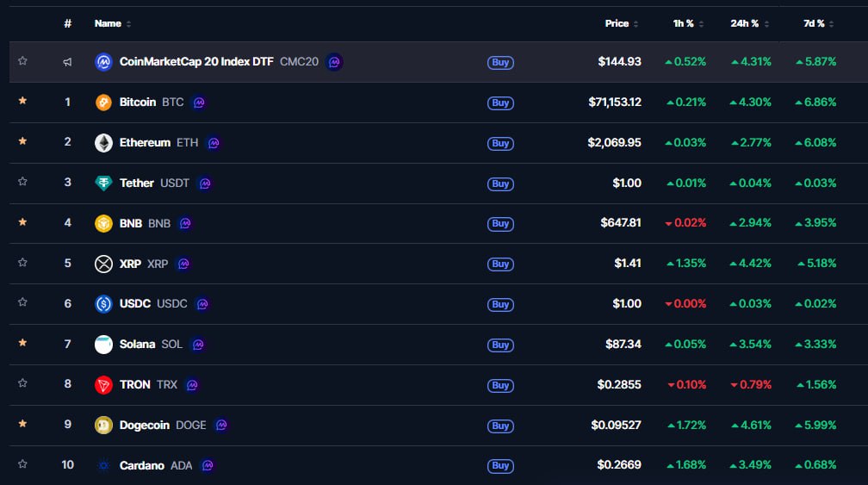Click the Bitcoin logo icon
The width and height of the screenshot is (868, 485).
103,103
